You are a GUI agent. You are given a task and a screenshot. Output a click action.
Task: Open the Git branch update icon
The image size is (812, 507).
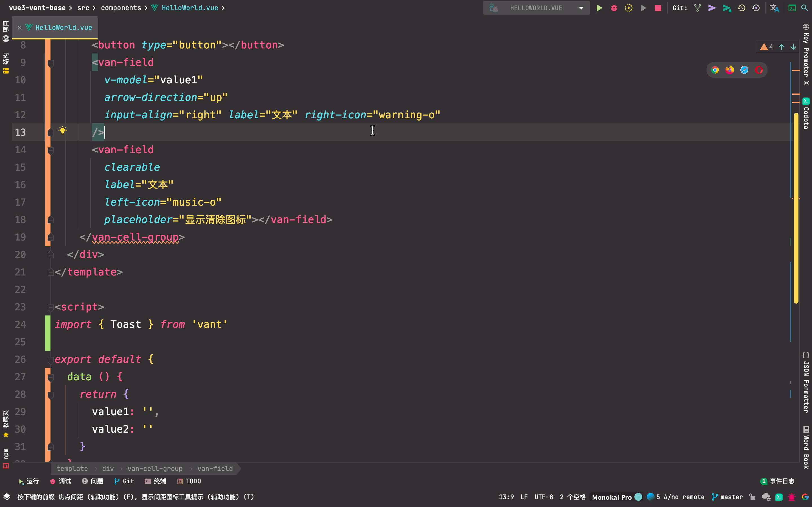pos(698,8)
